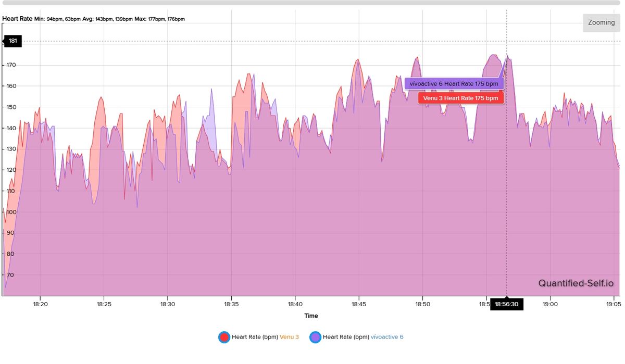Click the 19:00 time axis label
The height and width of the screenshot is (364, 625).
point(550,304)
